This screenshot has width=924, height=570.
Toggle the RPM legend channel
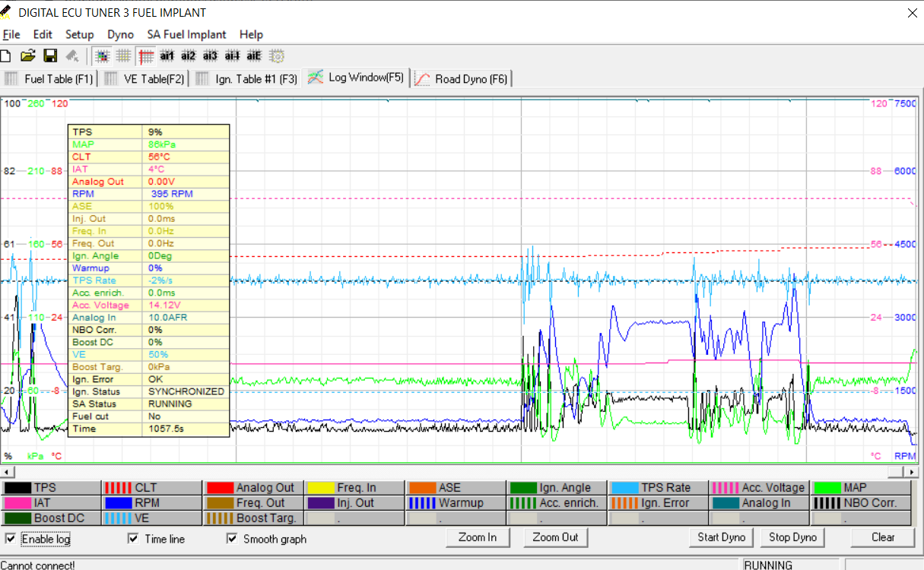click(x=151, y=503)
